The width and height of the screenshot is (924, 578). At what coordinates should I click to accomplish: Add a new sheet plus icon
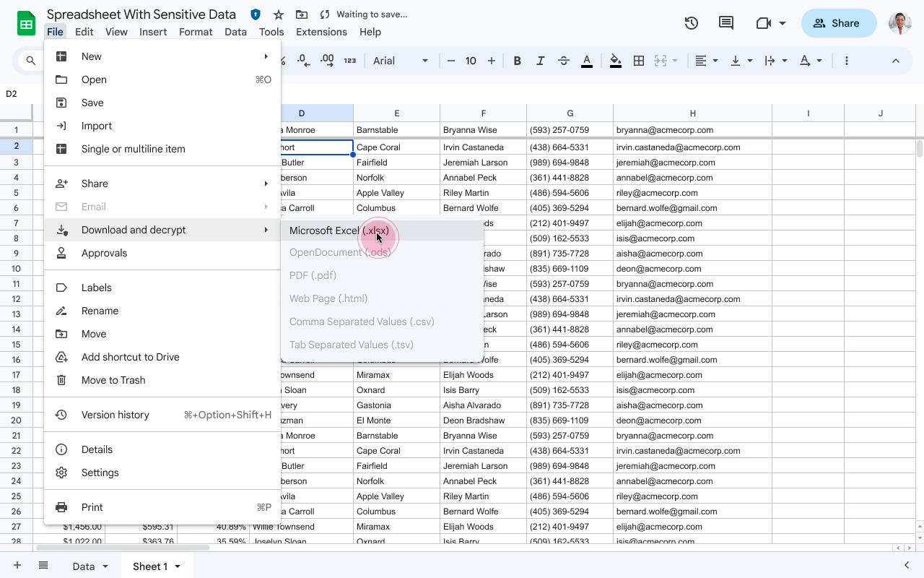click(17, 566)
